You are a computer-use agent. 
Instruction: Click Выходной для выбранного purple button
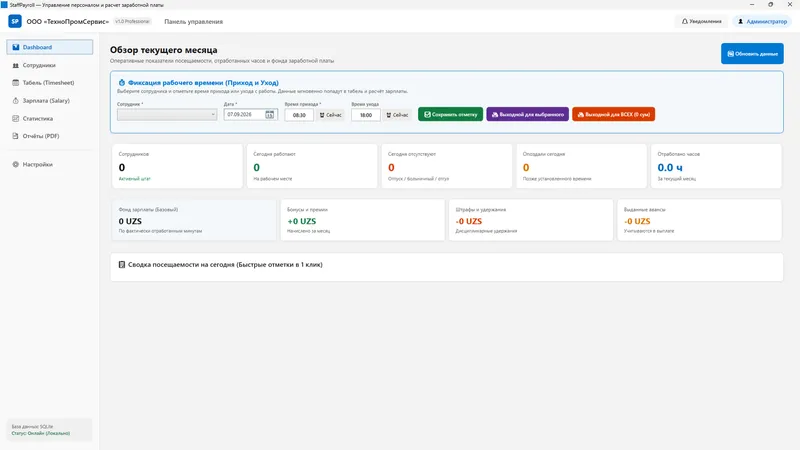pos(528,114)
